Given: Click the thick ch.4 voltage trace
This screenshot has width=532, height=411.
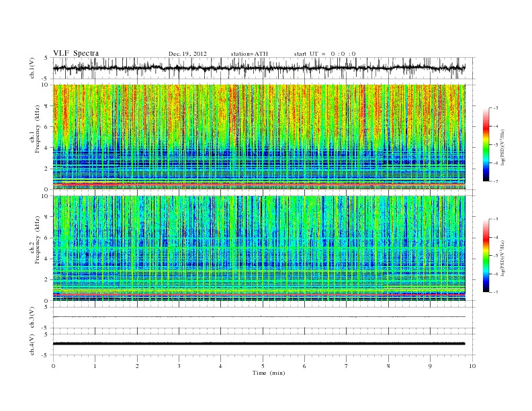Looking at the screenshot, I should coord(259,344).
